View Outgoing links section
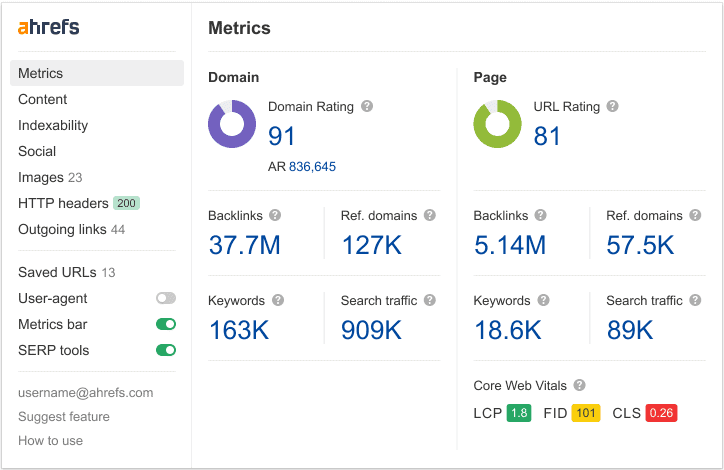Screen dimensions: 724x470 click(x=72, y=229)
